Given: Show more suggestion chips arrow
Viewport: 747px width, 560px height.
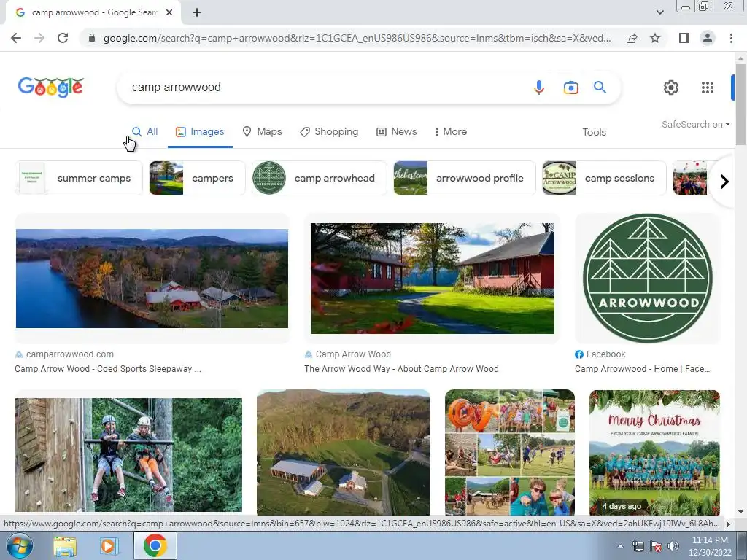Looking at the screenshot, I should point(724,182).
